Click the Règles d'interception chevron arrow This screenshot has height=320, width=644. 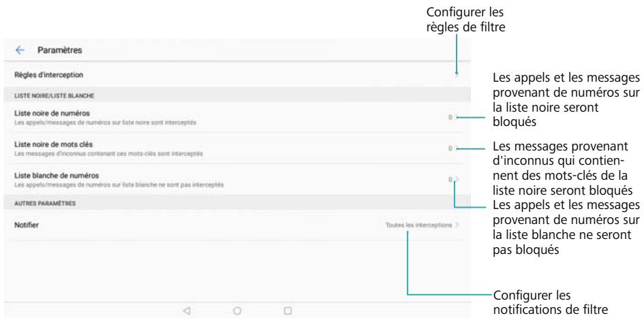(x=456, y=74)
